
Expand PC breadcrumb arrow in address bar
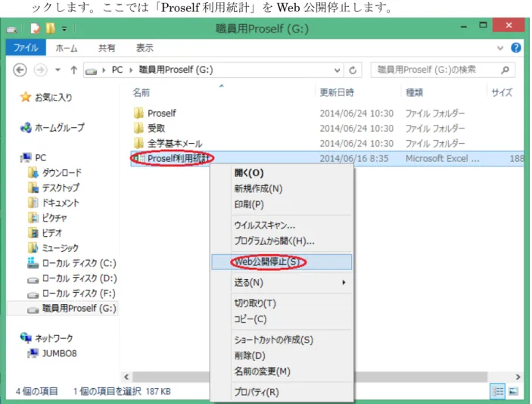(131, 70)
